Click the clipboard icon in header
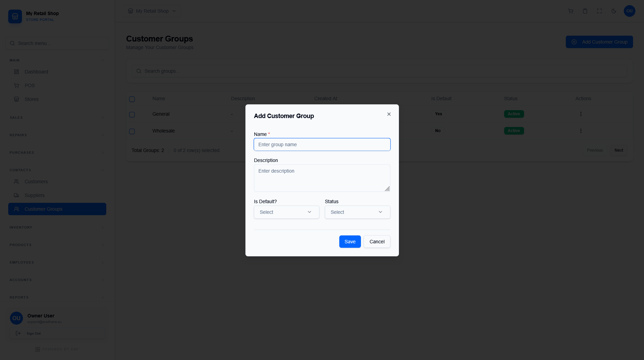 [x=585, y=11]
